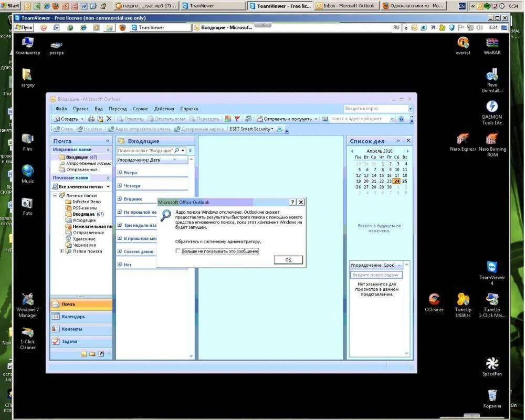Open the Файл menu in Outlook
Screen dimensions: 525x420
tap(61, 109)
